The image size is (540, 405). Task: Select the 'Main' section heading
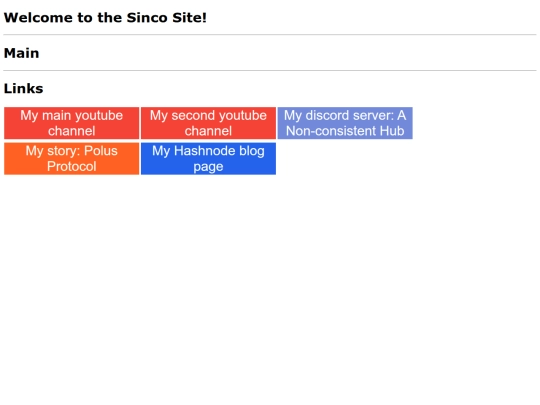click(x=21, y=53)
